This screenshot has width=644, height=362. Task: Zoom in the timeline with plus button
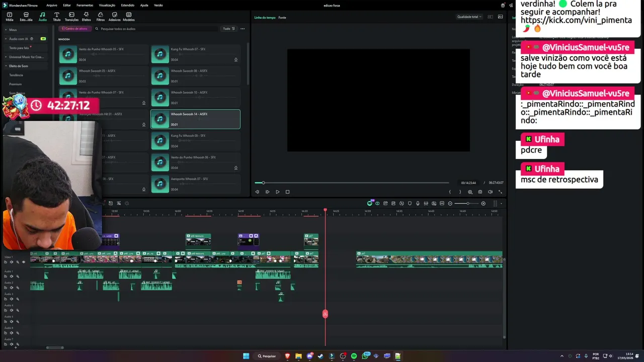point(483,203)
